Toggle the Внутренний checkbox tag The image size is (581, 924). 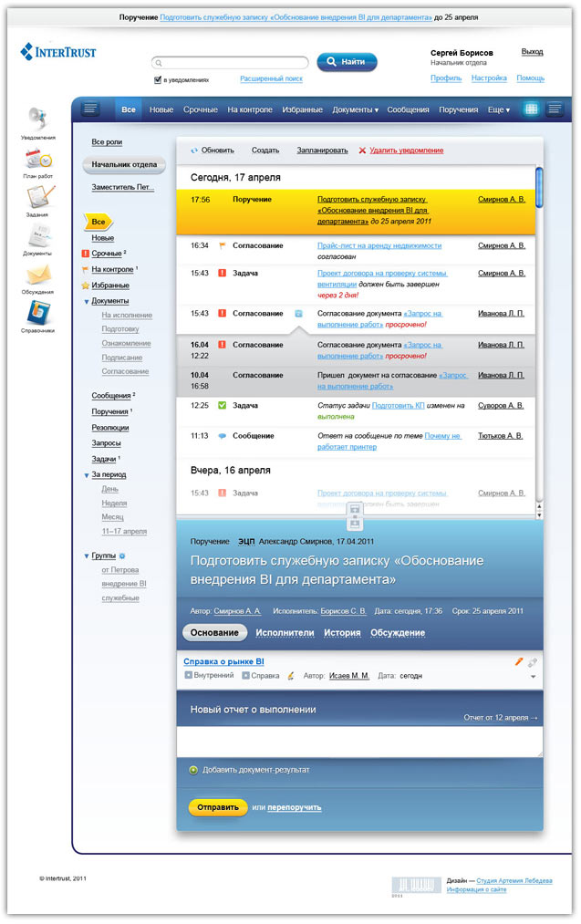tap(188, 676)
